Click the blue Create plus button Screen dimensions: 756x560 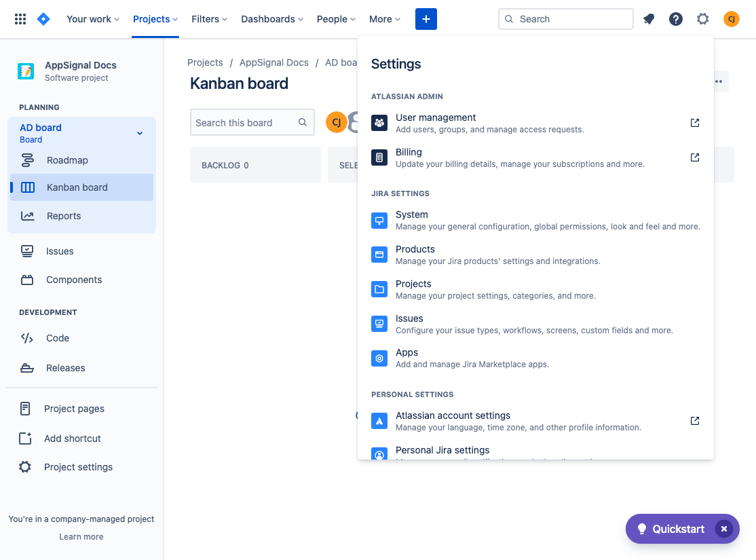click(x=426, y=19)
